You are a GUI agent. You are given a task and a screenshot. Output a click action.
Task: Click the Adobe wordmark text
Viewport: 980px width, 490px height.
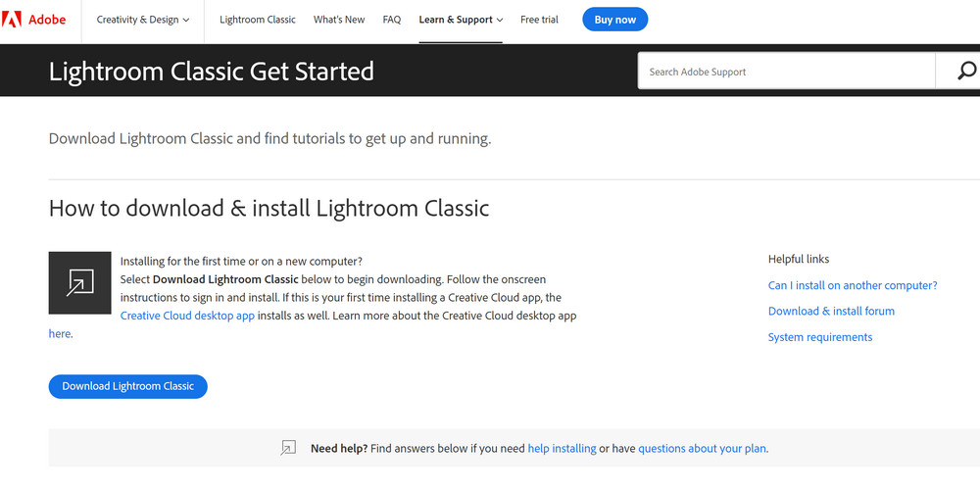47,20
